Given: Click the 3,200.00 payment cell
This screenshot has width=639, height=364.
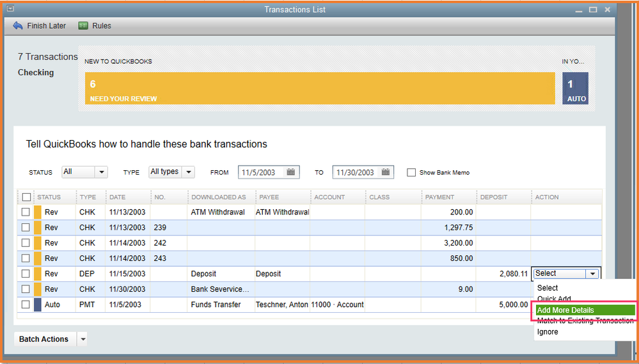Looking at the screenshot, I should point(448,243).
